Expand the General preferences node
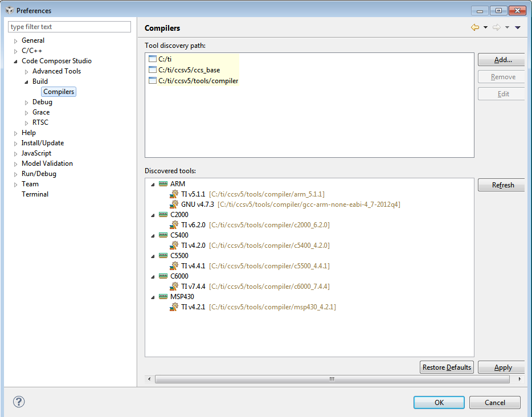532x417 pixels. (x=16, y=41)
